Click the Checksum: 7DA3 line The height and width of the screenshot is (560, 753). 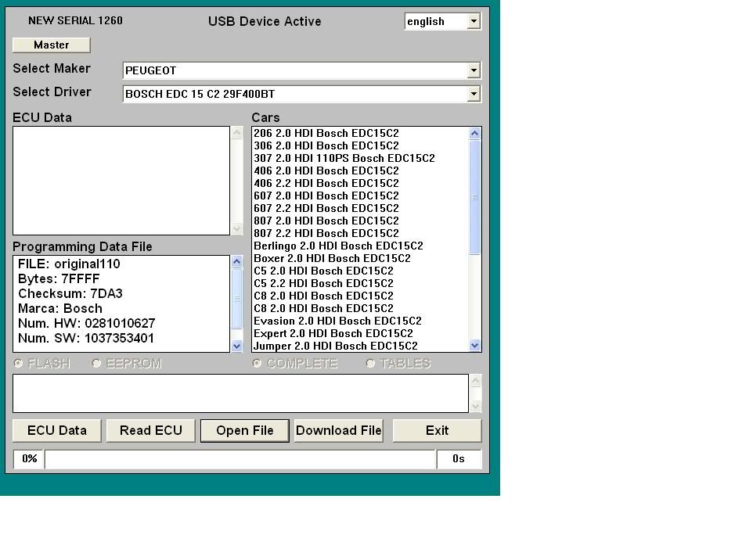[70, 293]
